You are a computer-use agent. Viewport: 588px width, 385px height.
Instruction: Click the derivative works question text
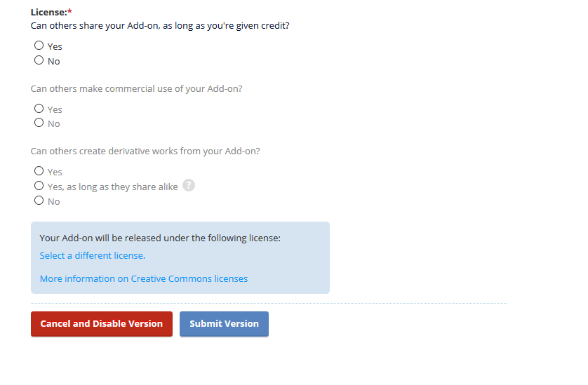point(145,151)
